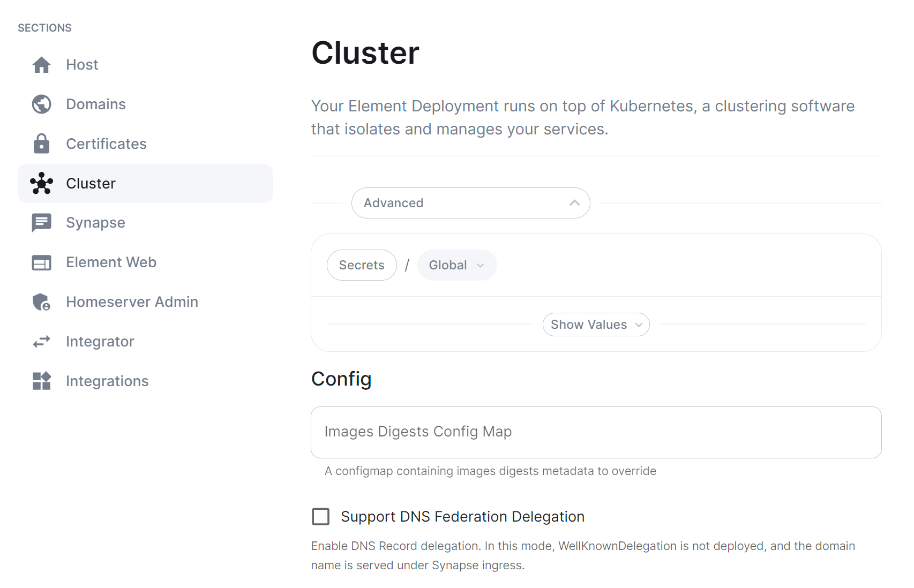Click the Certificates padlock icon
The width and height of the screenshot is (914, 588).
(41, 144)
